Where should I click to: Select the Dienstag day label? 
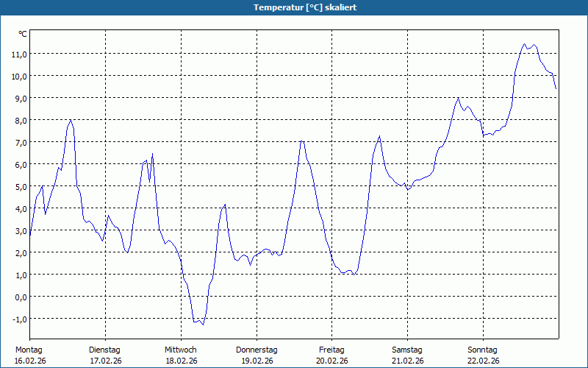click(x=104, y=350)
